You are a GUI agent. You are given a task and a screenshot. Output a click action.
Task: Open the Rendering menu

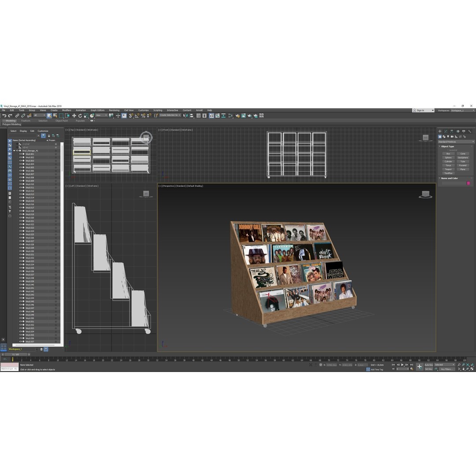pos(114,111)
